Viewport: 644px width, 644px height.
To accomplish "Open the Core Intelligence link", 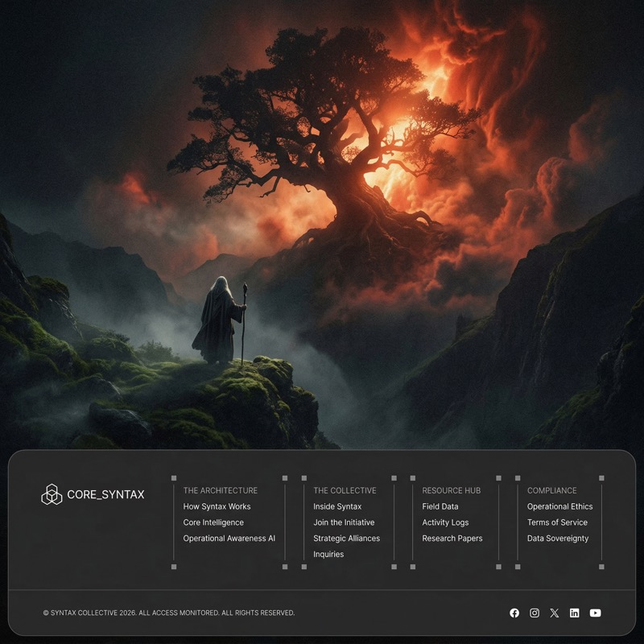I will [x=213, y=522].
